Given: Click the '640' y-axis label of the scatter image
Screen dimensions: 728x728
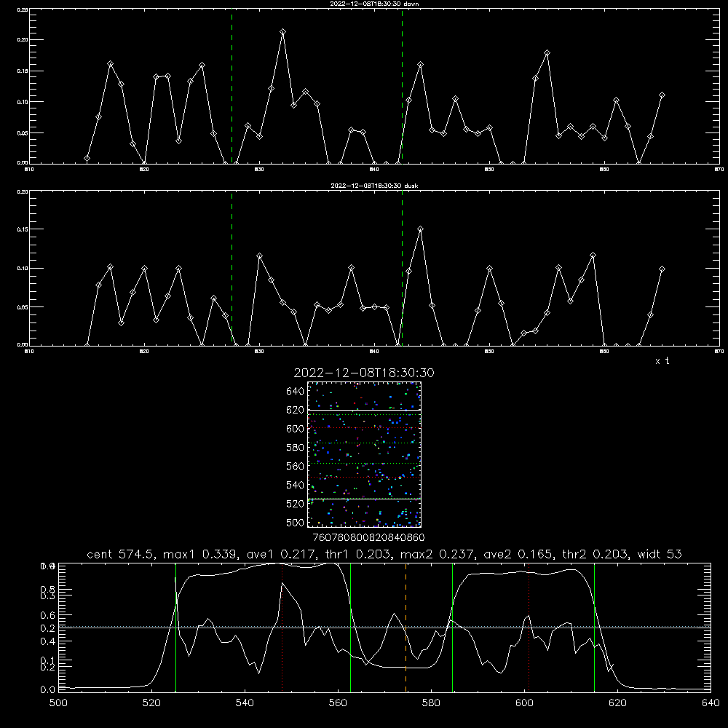Looking at the screenshot, I should tap(296, 392).
